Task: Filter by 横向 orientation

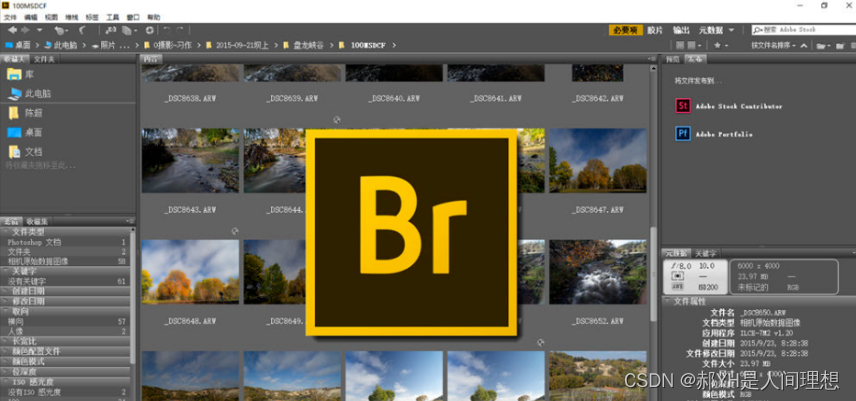Action: coord(65,321)
